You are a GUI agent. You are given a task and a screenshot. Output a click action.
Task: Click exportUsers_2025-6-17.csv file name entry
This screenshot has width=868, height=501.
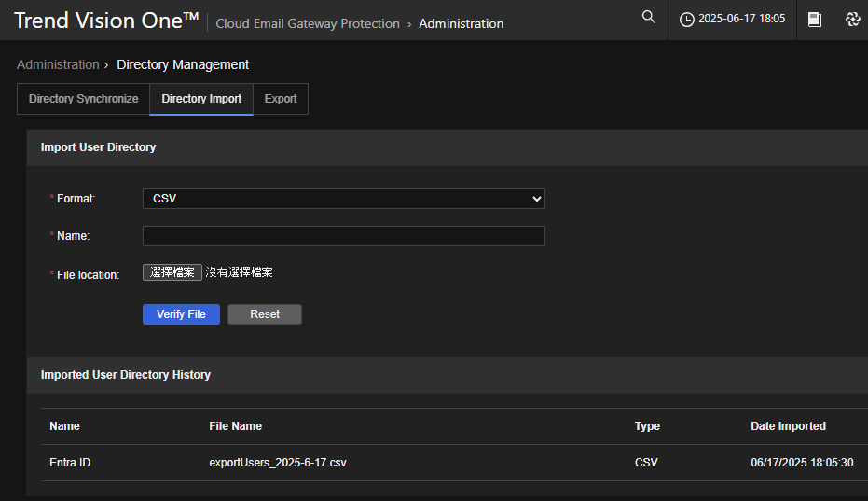[x=278, y=463]
